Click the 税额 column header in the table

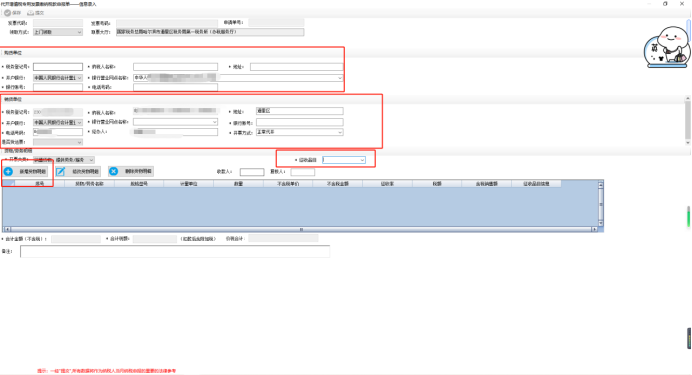[437, 184]
